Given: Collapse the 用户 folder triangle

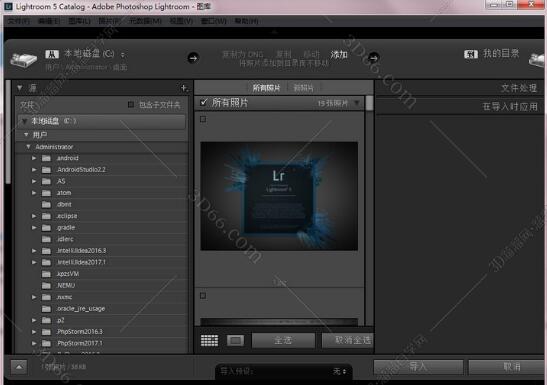Looking at the screenshot, I should [x=26, y=135].
